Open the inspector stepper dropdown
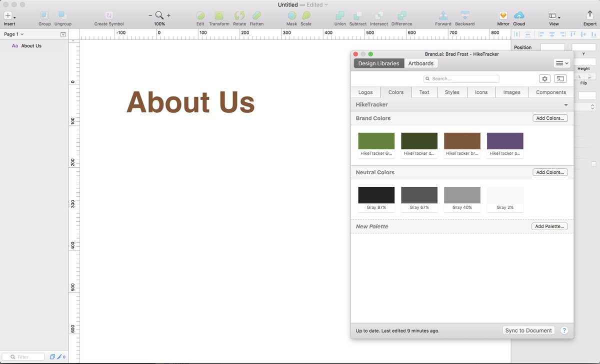The height and width of the screenshot is (364, 600). pos(593,107)
